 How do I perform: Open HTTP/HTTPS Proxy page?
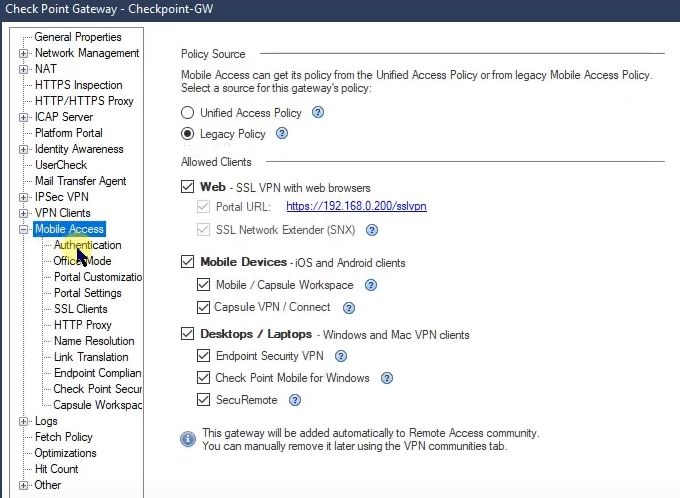[x=84, y=101]
